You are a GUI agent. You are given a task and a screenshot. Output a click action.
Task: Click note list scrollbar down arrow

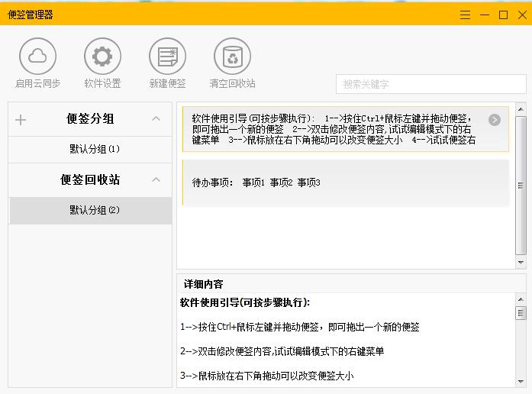(x=521, y=263)
